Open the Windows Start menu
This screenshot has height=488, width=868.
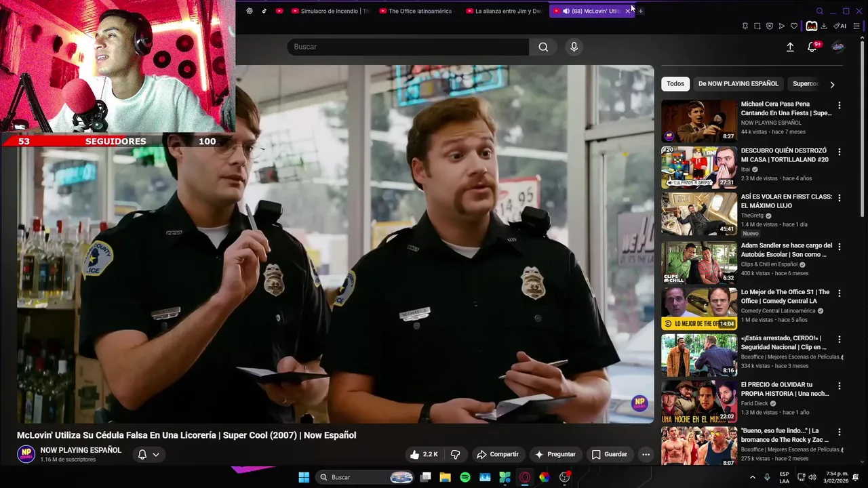click(304, 477)
